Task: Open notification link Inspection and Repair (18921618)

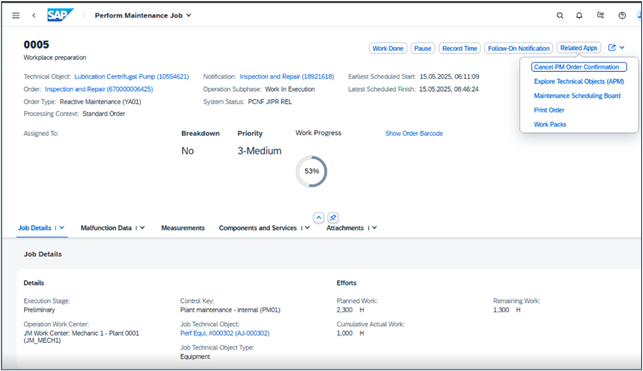Action: [x=287, y=77]
